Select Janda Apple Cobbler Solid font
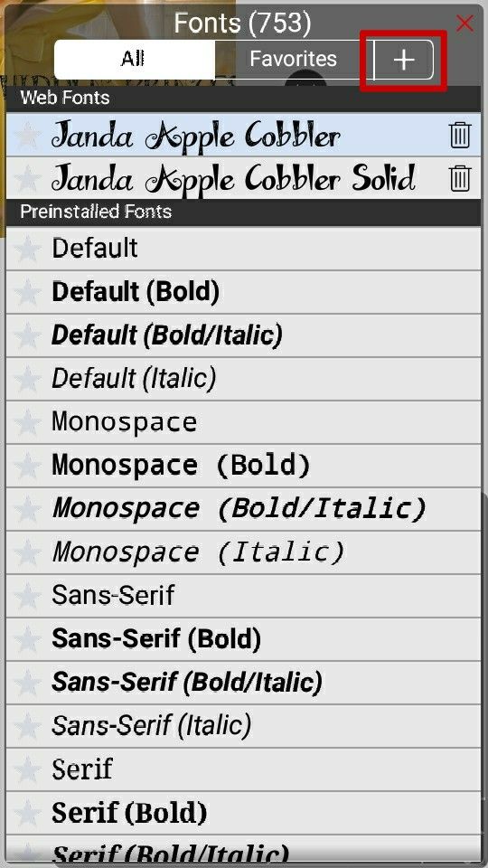The width and height of the screenshot is (488, 868). pyautogui.click(x=243, y=178)
